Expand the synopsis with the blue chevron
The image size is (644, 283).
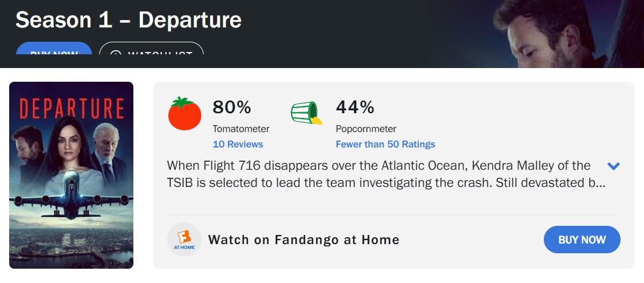click(613, 166)
